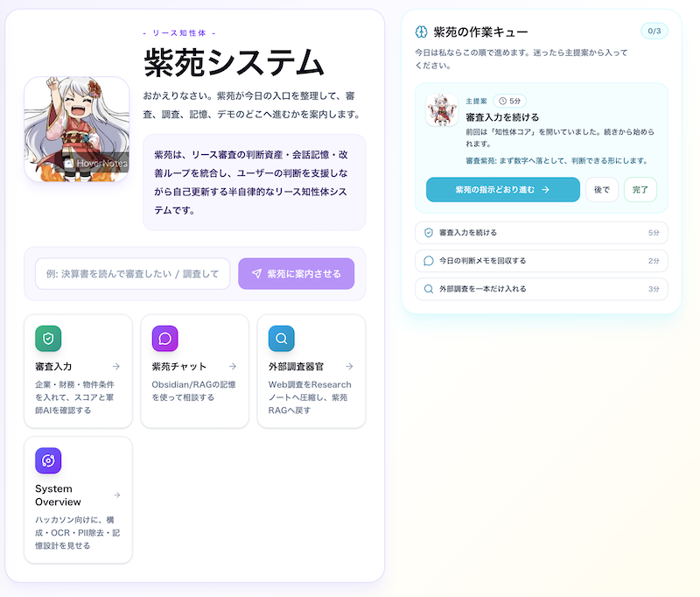Click the 紫苑チャット card title
This screenshot has height=597, width=700.
tap(179, 367)
